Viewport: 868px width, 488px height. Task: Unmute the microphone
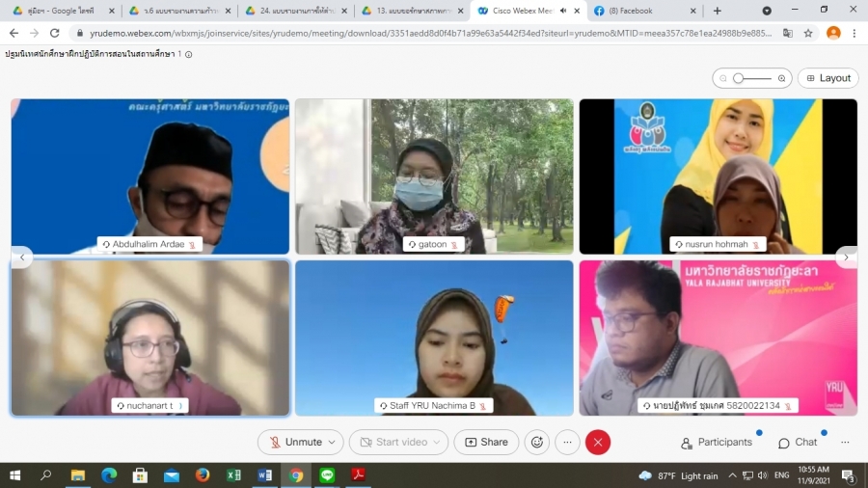(x=294, y=442)
